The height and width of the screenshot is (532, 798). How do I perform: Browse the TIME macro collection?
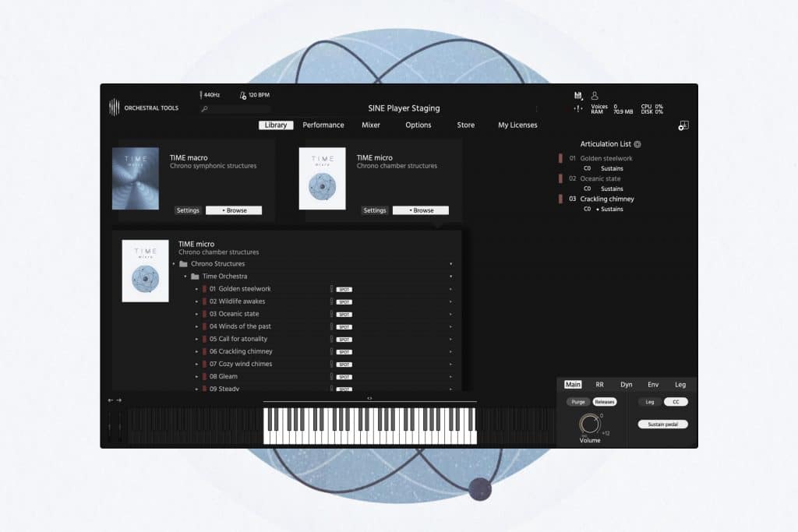click(234, 210)
